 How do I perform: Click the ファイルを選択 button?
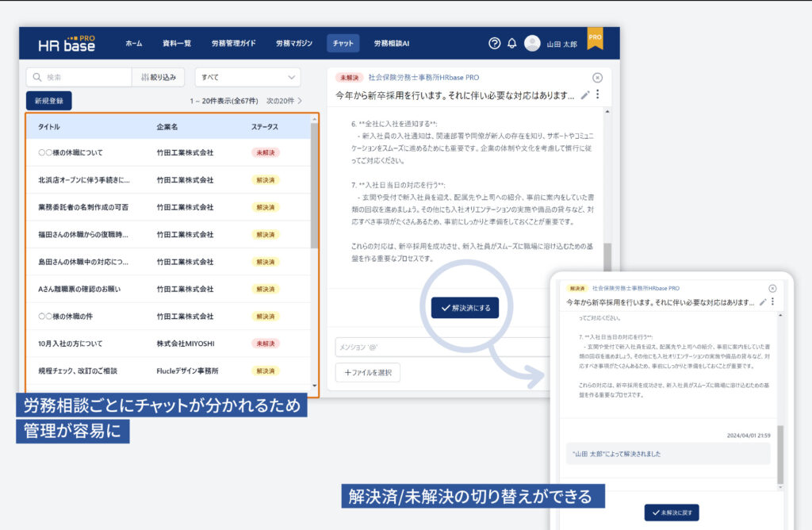click(368, 372)
